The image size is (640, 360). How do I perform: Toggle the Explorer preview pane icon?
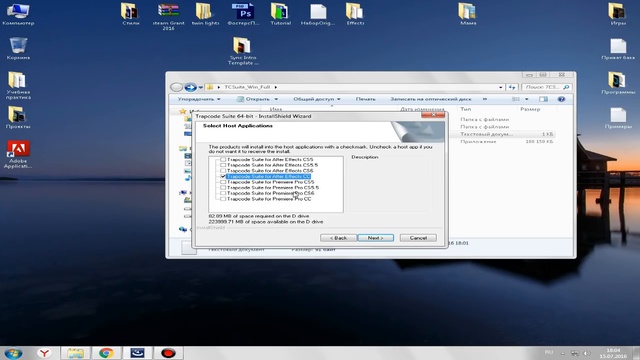pyautogui.click(x=543, y=99)
